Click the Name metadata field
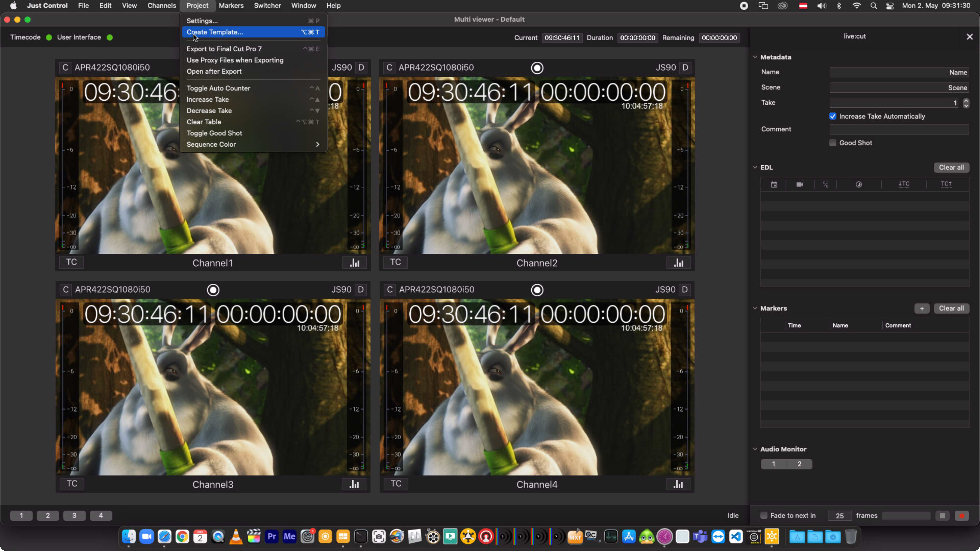 [899, 72]
